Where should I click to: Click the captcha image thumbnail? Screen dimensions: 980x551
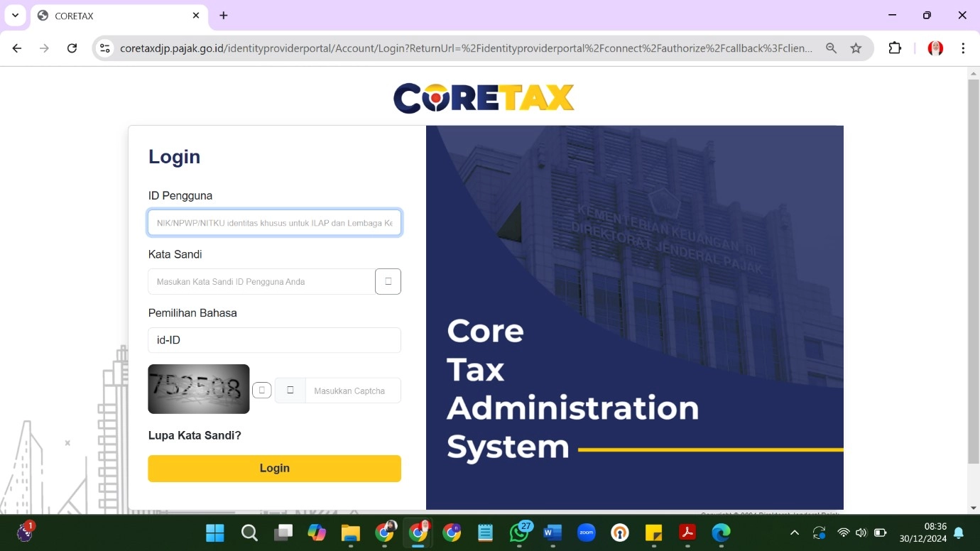tap(199, 389)
